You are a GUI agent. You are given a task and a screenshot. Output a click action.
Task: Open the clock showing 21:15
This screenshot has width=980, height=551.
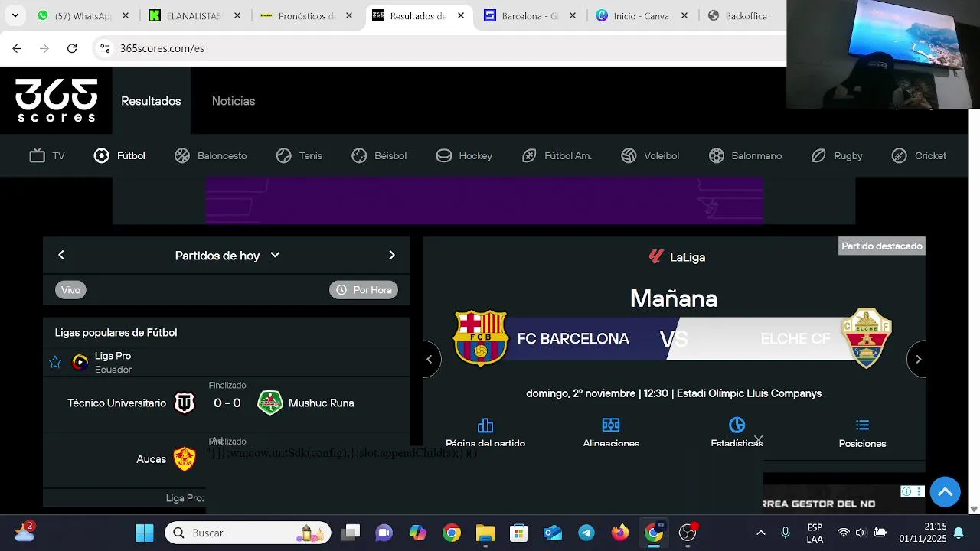click(x=923, y=533)
